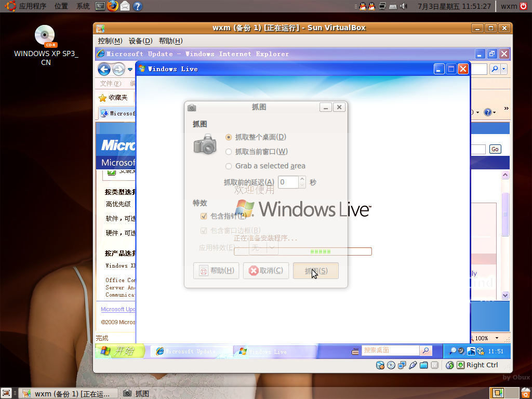Show desktop using bottom-left panel button
The image size is (532, 399).
click(x=6, y=393)
